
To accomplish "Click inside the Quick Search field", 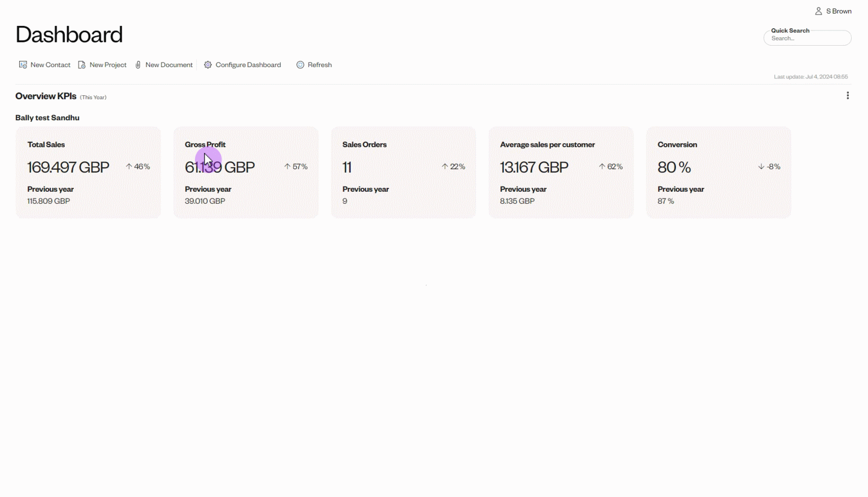I will click(807, 38).
